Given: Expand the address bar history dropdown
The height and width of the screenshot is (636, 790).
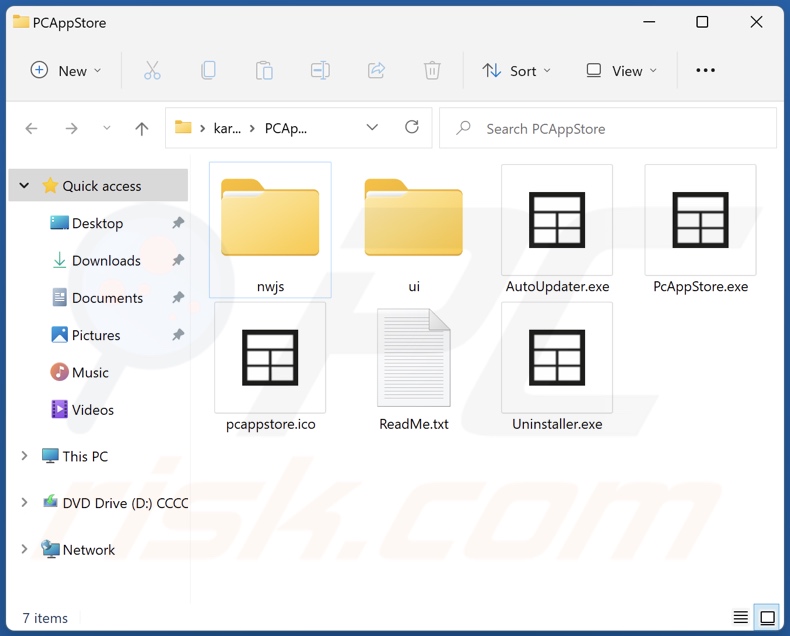Looking at the screenshot, I should point(372,127).
